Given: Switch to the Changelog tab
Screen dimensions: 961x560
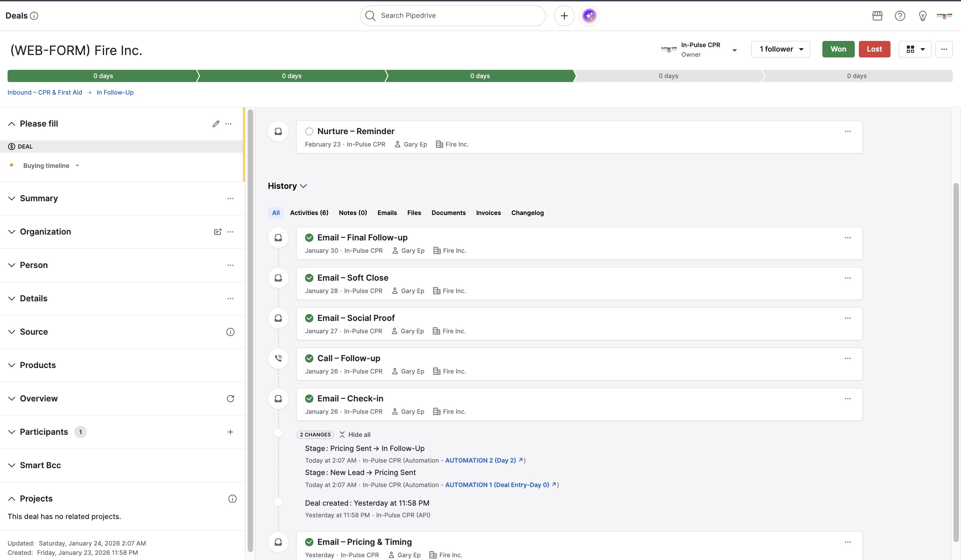Looking at the screenshot, I should [527, 213].
